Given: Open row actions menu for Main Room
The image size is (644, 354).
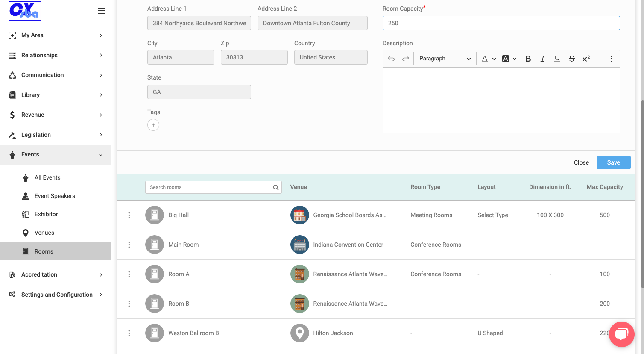Looking at the screenshot, I should click(x=129, y=245).
